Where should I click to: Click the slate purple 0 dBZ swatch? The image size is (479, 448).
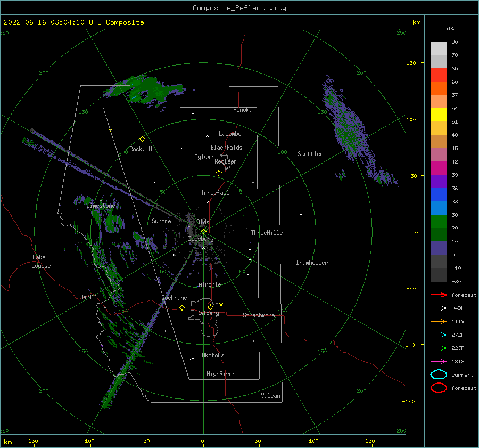click(439, 248)
